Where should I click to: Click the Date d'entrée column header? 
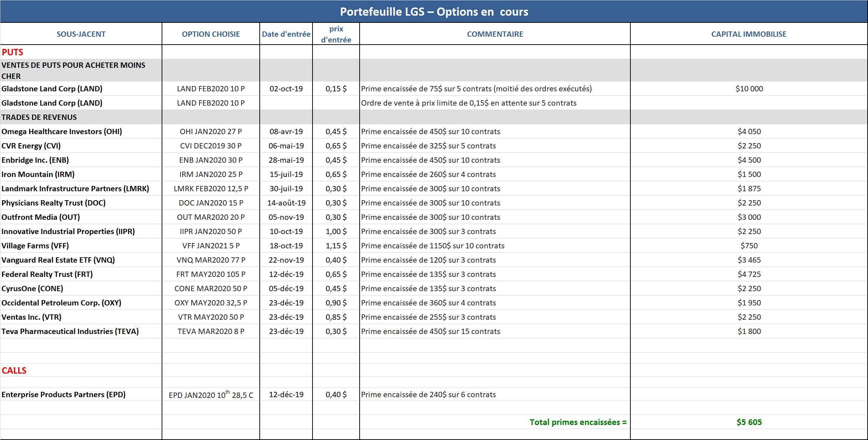tap(286, 34)
